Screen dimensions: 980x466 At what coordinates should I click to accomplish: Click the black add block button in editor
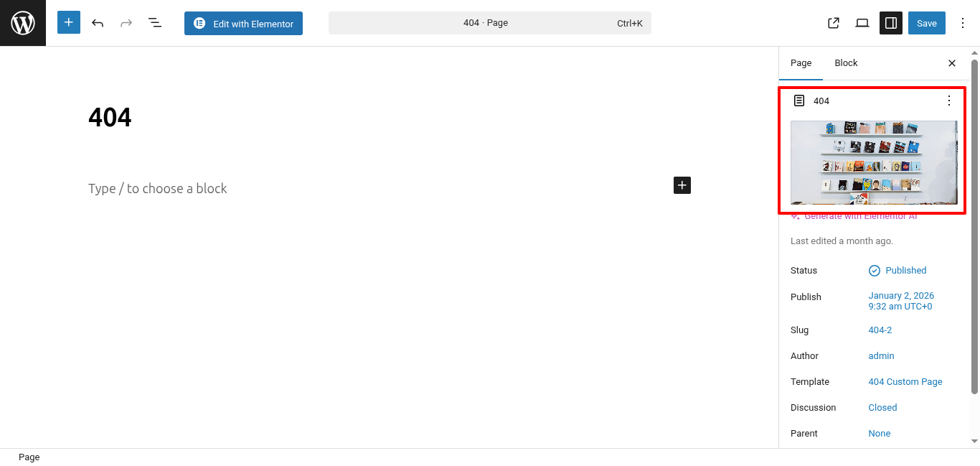(x=682, y=185)
